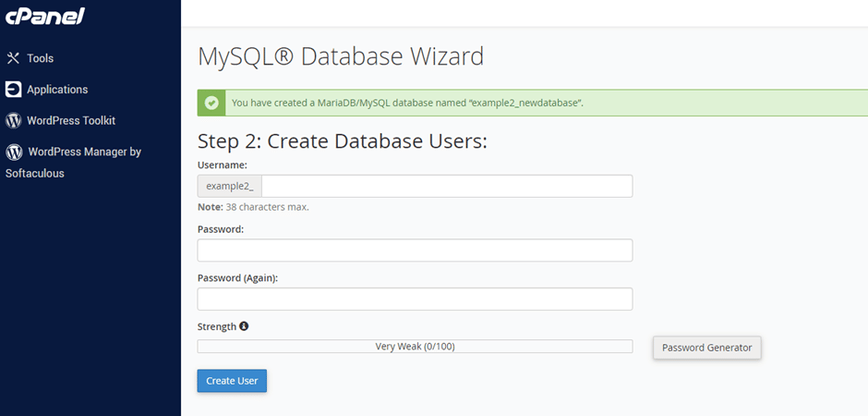
Task: Click the Strength info icon
Action: [x=244, y=326]
